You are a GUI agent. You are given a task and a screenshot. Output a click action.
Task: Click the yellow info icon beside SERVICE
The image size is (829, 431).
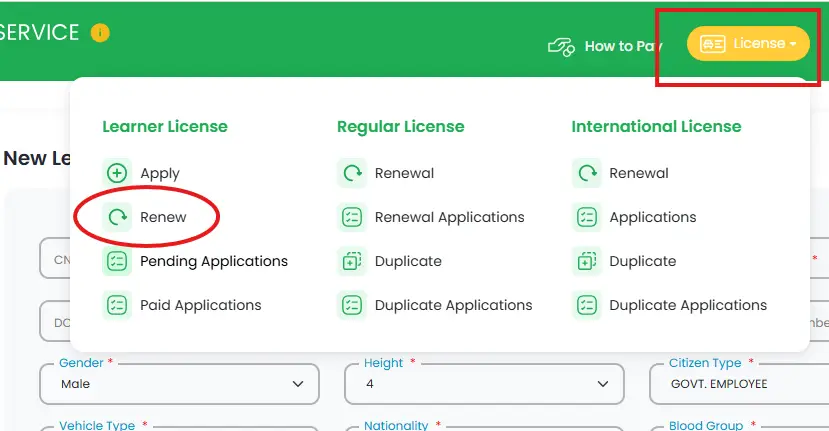tap(100, 33)
